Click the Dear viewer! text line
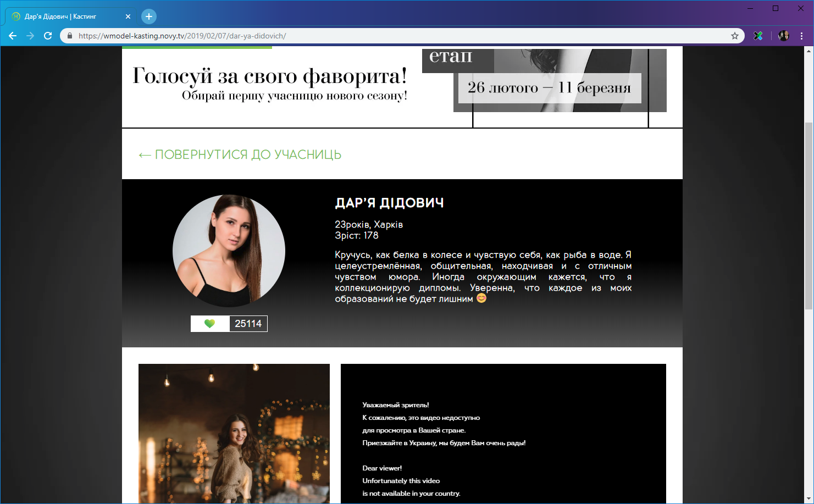 382,468
